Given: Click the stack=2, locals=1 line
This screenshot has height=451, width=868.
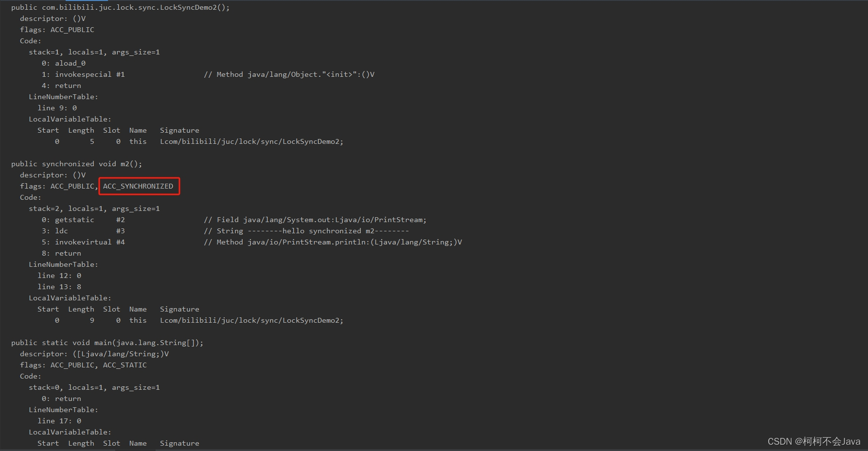Looking at the screenshot, I should click(94, 208).
